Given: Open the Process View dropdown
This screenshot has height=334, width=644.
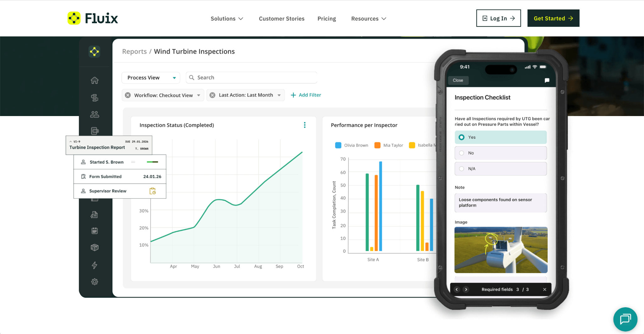Looking at the screenshot, I should pos(151,78).
